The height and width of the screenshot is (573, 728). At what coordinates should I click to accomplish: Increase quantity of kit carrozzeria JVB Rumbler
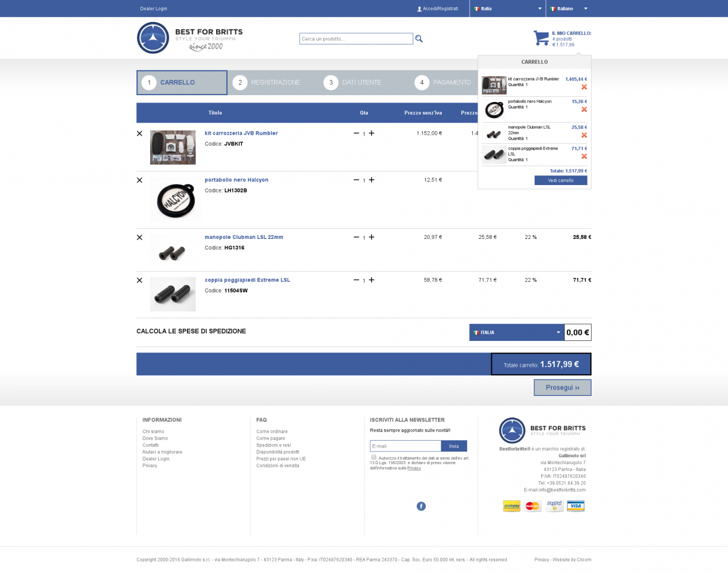coord(371,133)
